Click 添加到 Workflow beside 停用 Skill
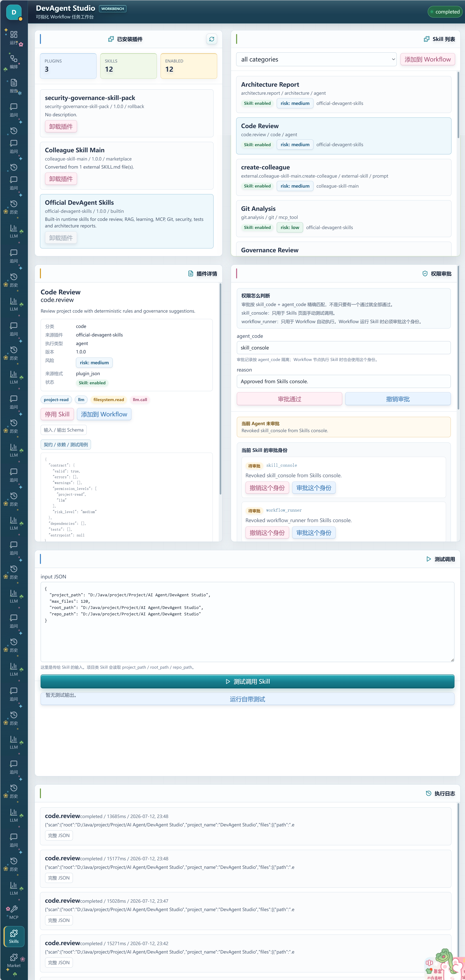 104,414
